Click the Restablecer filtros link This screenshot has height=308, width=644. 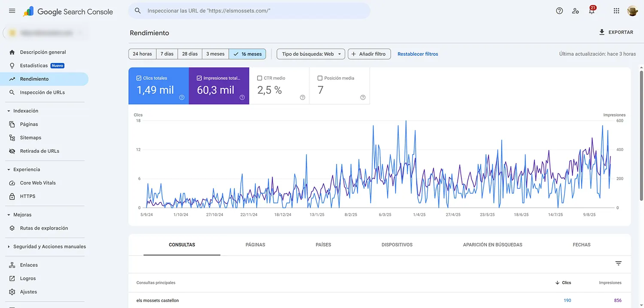(417, 54)
